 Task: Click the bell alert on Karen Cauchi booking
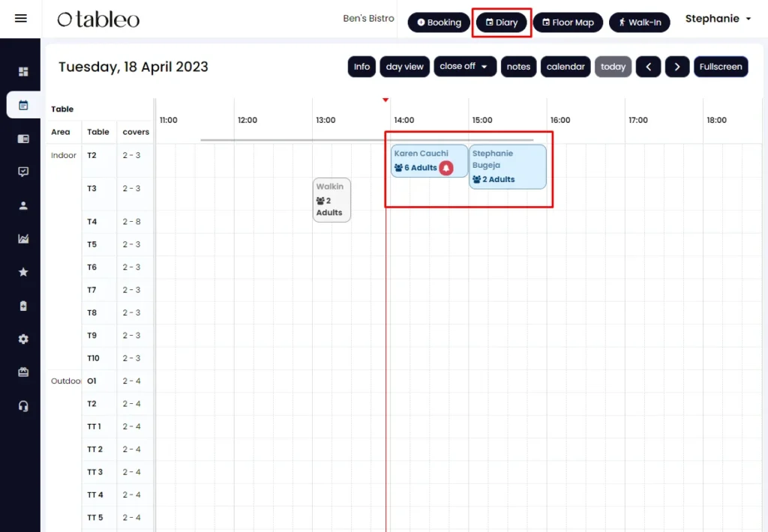click(446, 168)
